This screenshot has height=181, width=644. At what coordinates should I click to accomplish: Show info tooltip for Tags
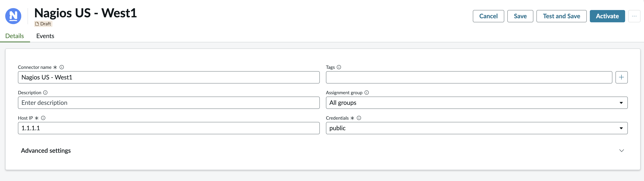point(339,67)
